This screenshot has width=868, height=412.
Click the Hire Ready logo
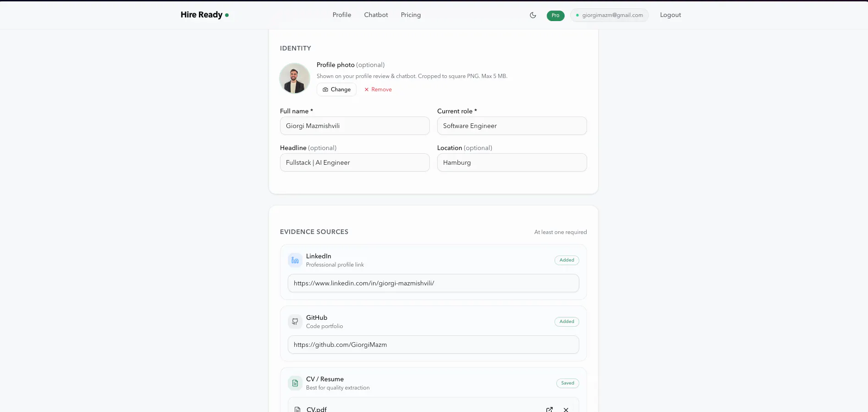pos(204,15)
